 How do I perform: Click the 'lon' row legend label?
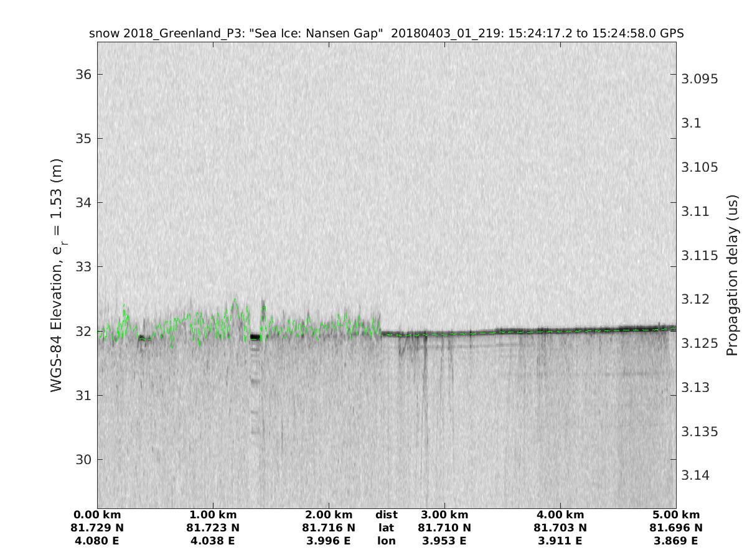click(x=386, y=541)
